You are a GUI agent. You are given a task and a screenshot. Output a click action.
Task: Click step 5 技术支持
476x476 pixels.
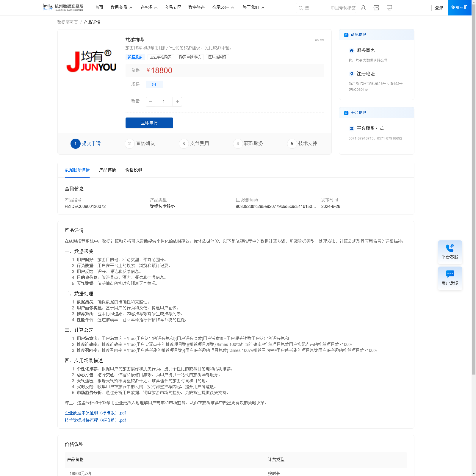tap(302, 144)
